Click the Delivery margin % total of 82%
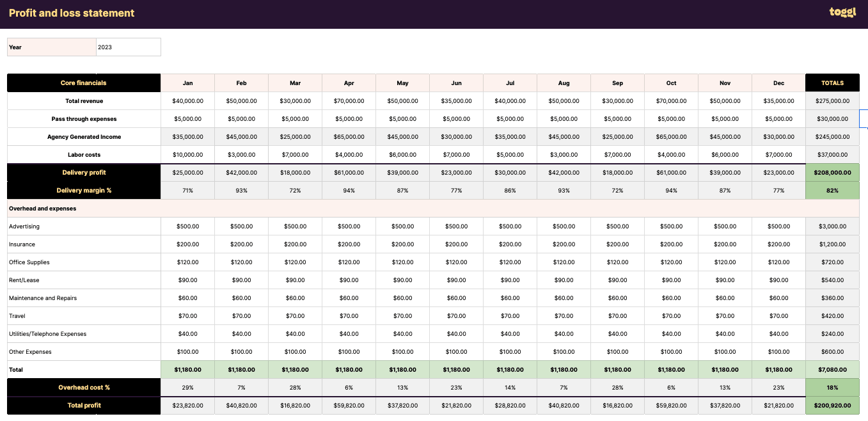The image size is (868, 421). point(832,191)
